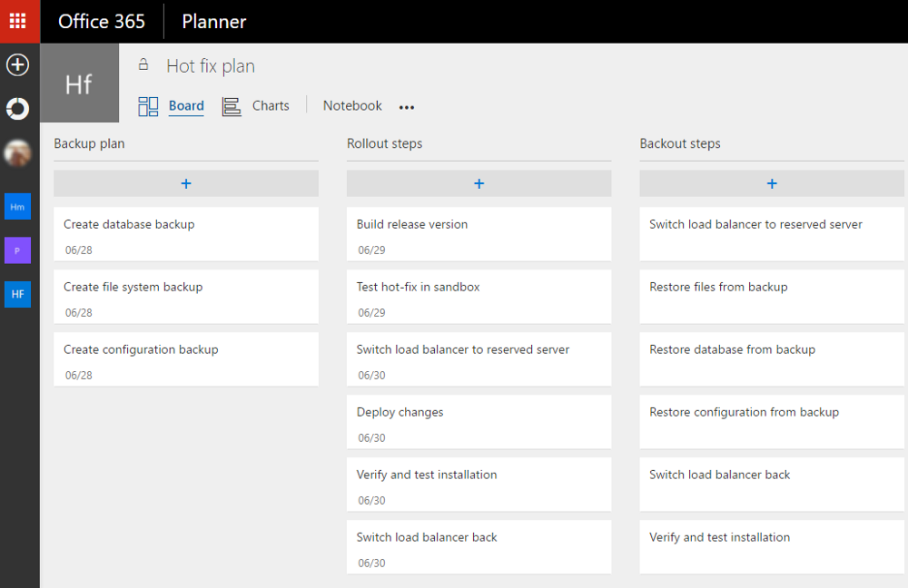Open the purple 'P' plan tile
The height and width of the screenshot is (588, 908).
[18, 250]
